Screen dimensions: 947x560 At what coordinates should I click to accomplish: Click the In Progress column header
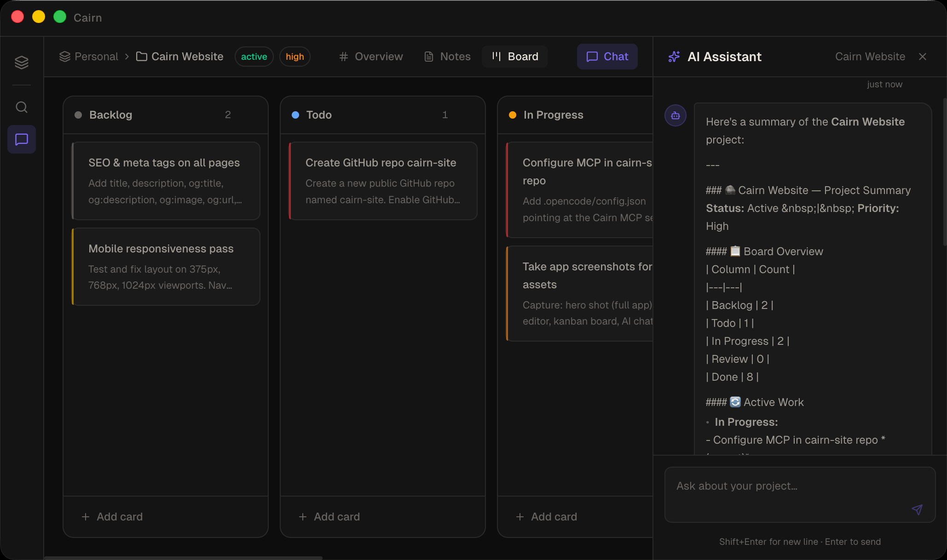[x=575, y=115]
